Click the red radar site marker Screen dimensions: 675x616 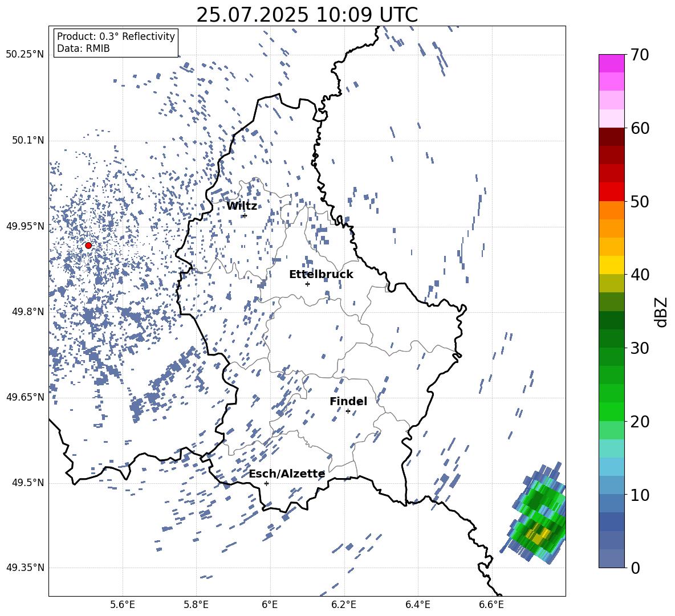pos(88,246)
